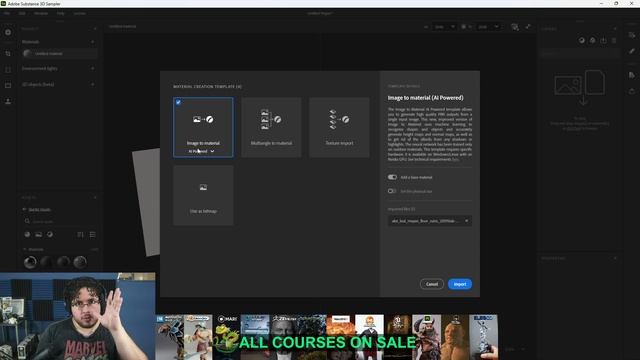Viewport: 640px width, 360px height.
Task: Open the last menu right of Help
Action: [80, 13]
